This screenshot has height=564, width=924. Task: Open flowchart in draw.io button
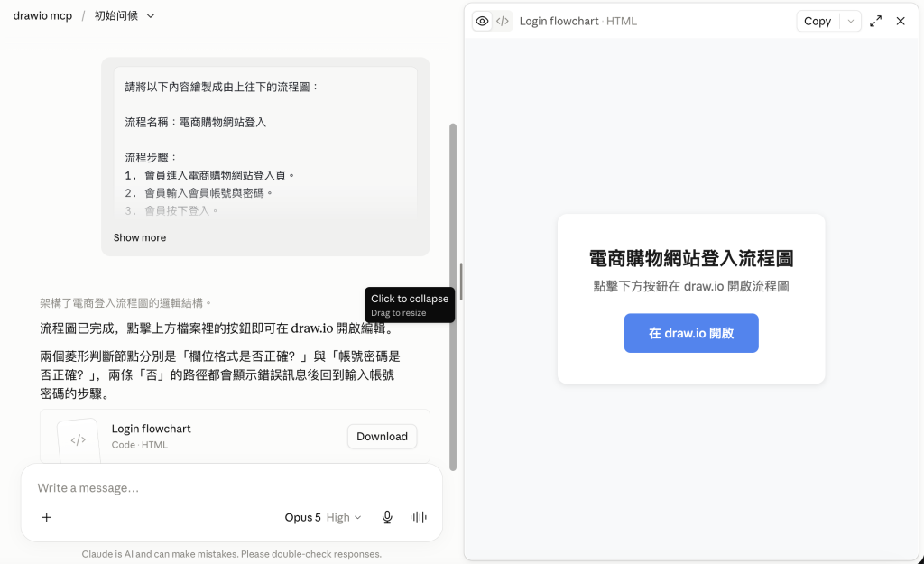[x=691, y=333]
